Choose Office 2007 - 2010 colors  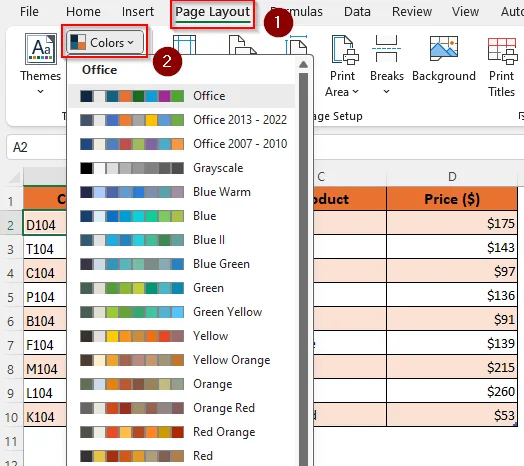tap(181, 144)
